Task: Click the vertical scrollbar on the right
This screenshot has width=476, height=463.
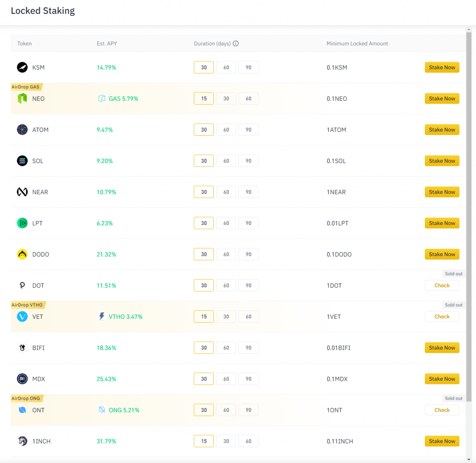Action: [x=469, y=214]
